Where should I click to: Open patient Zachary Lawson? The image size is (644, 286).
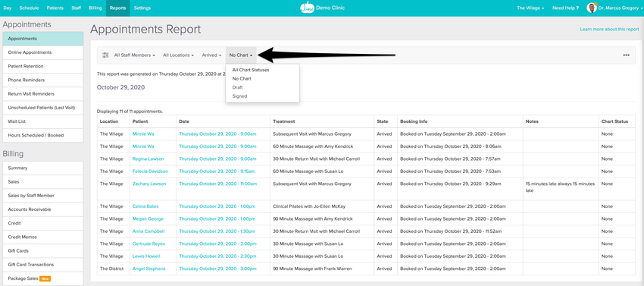pyautogui.click(x=149, y=184)
